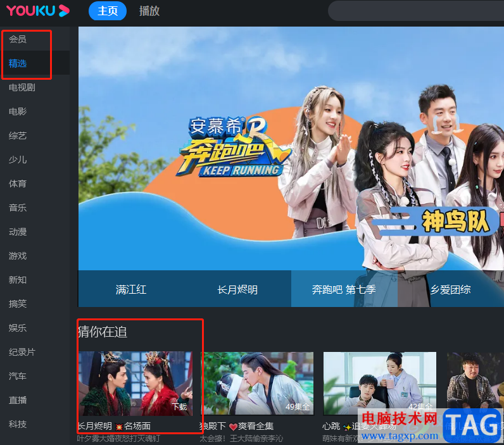Select the 奔跑吧 第七季 banner tab

(x=344, y=289)
